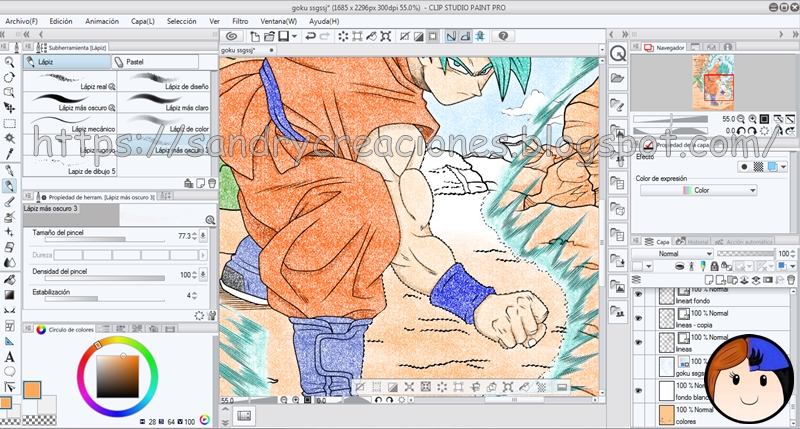Screen dimensions: 800x429
Task: Select the Fill bucket tool
Action: pos(9,280)
